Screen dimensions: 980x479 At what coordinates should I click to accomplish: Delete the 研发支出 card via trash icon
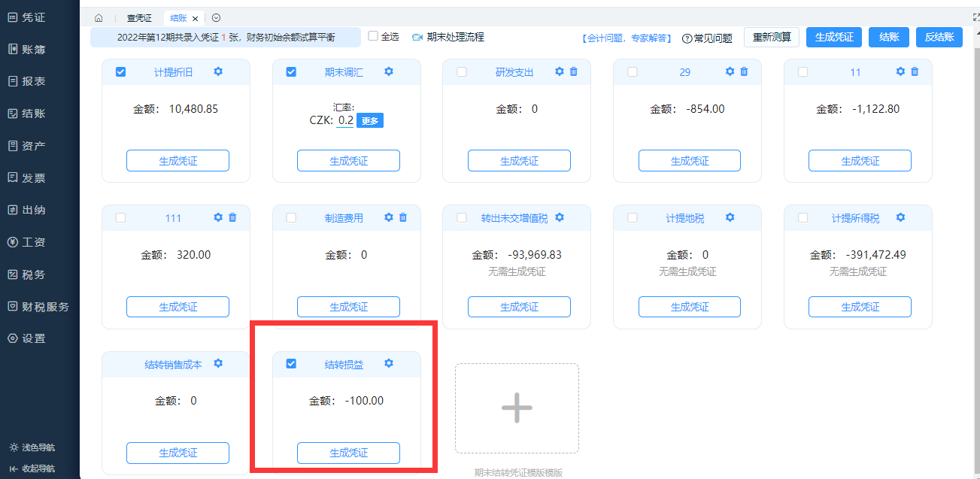[x=574, y=71]
